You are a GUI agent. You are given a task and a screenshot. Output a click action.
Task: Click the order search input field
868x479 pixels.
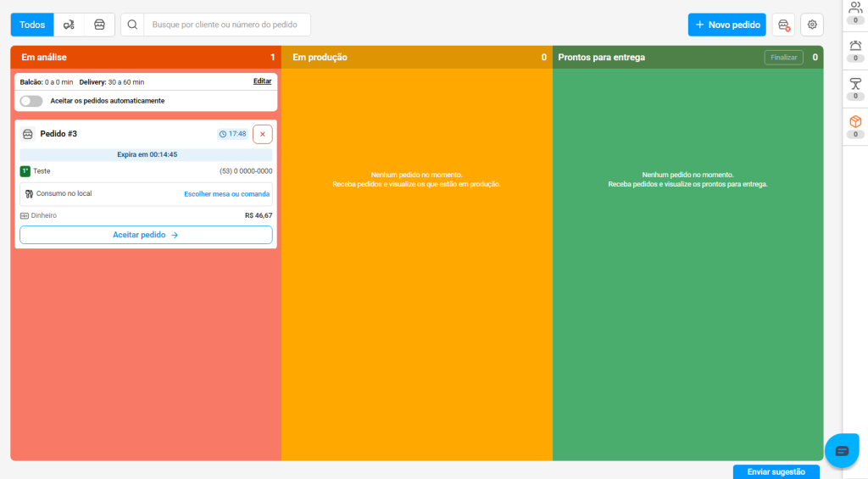[227, 25]
